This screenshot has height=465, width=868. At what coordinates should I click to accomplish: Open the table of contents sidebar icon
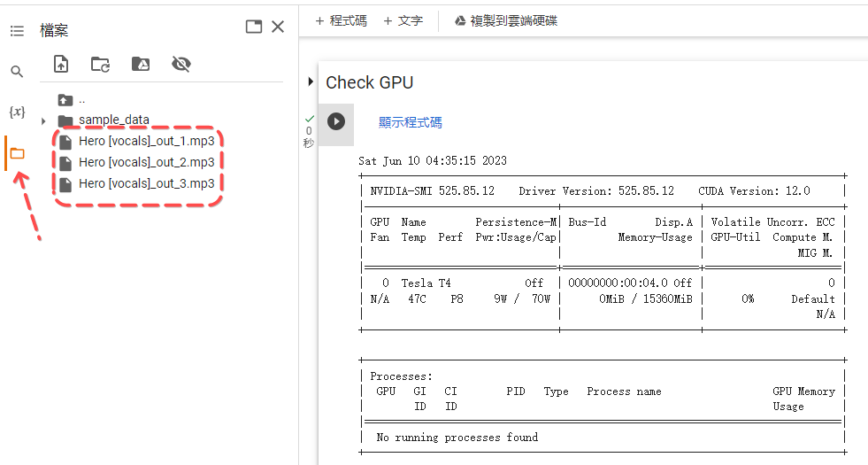(x=17, y=31)
